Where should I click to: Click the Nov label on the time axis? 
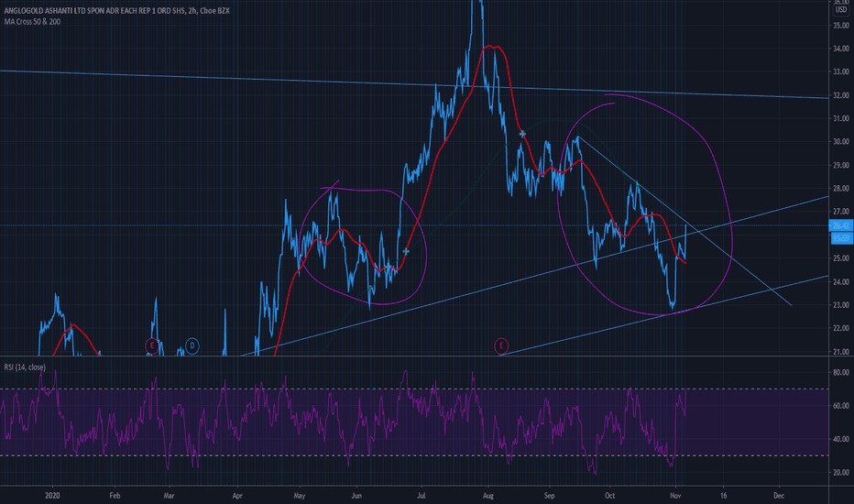pos(675,495)
